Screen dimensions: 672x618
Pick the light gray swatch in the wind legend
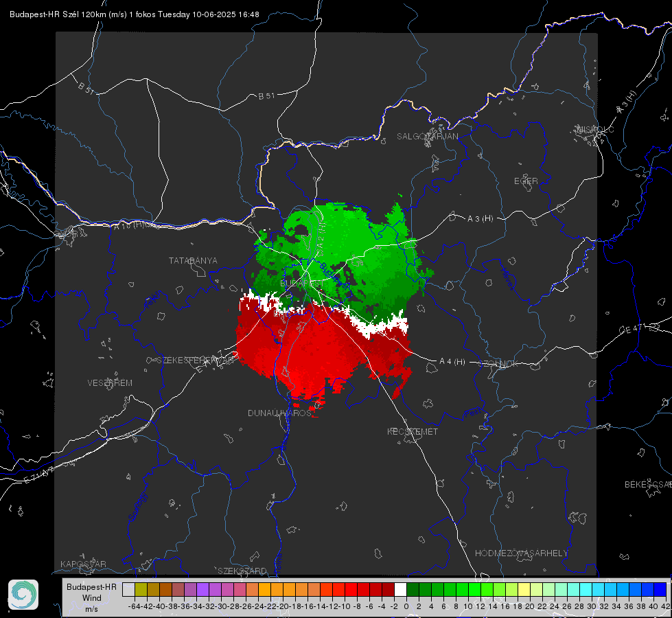point(128,589)
